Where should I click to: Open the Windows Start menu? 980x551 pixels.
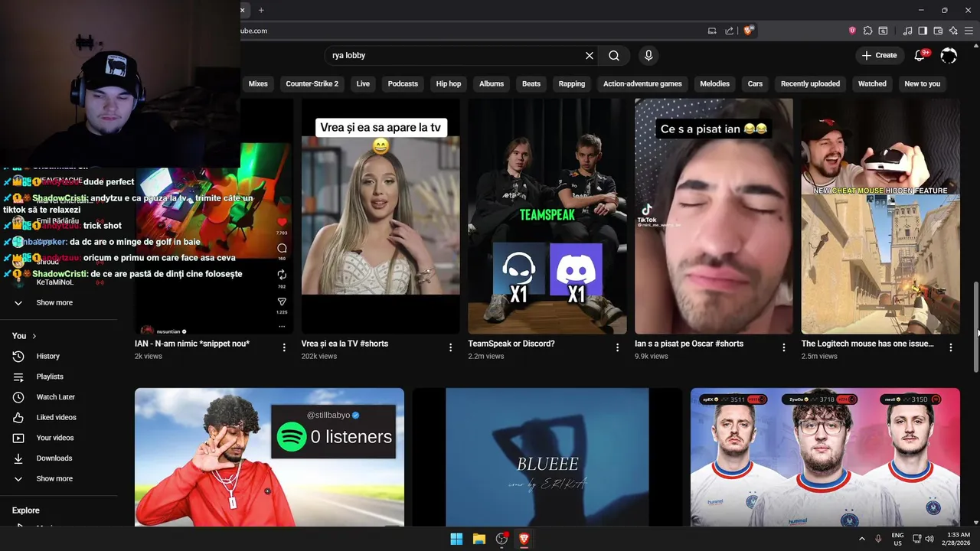(x=456, y=539)
